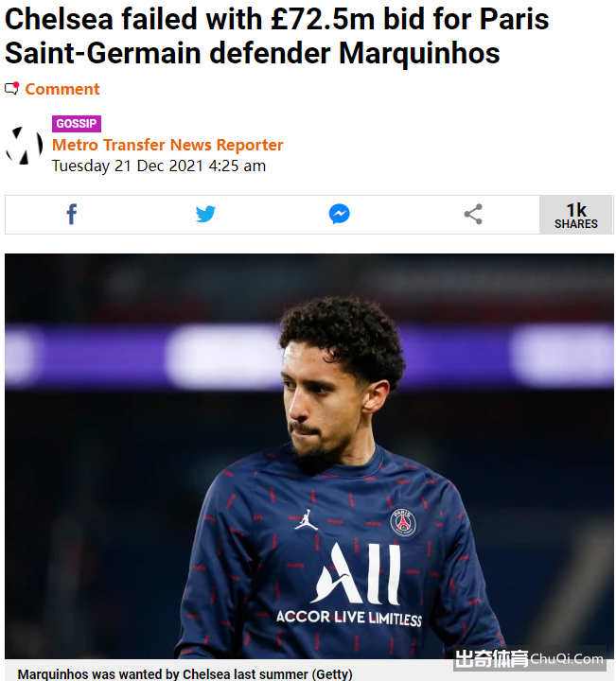
Task: Open the generic share icon
Action: click(473, 214)
